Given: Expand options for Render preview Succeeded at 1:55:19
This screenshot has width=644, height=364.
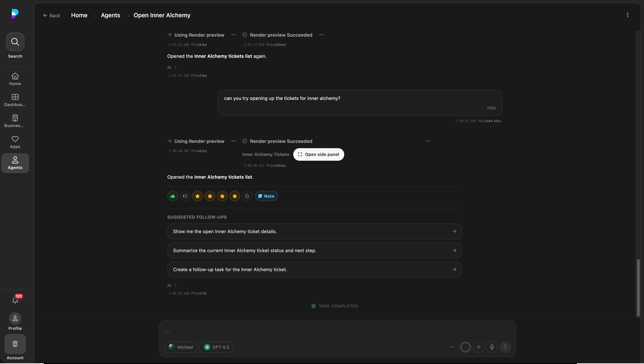Looking at the screenshot, I should click(321, 35).
